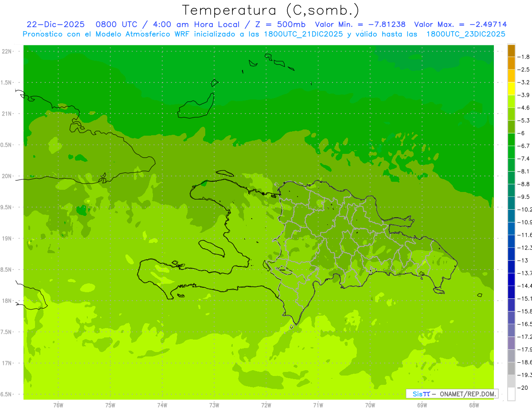Click the '-1.8' colorbar label
Viewport: 532px width, 411px height.
pyautogui.click(x=524, y=57)
